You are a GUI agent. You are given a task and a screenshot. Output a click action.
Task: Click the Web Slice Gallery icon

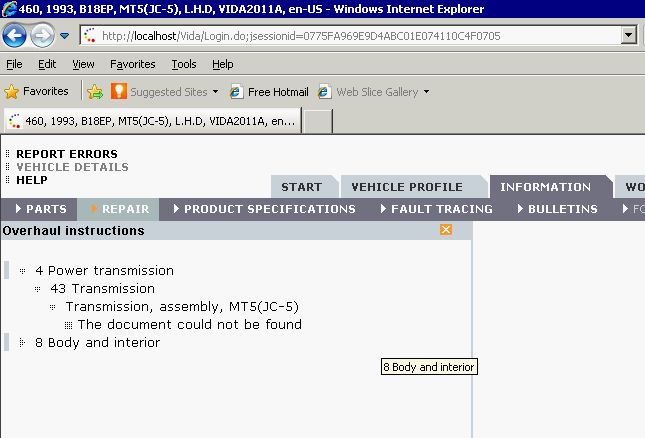point(324,92)
